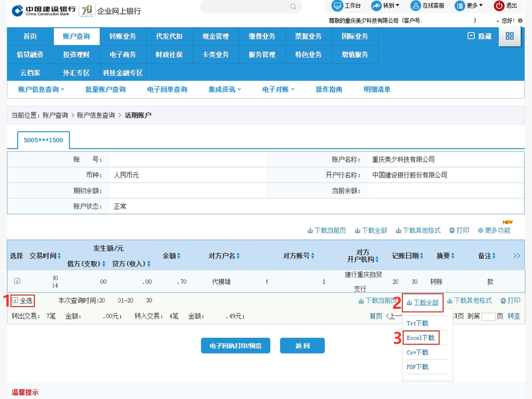532x399 pixels.
Task: Open the 投资理财 menu
Action: (76, 55)
